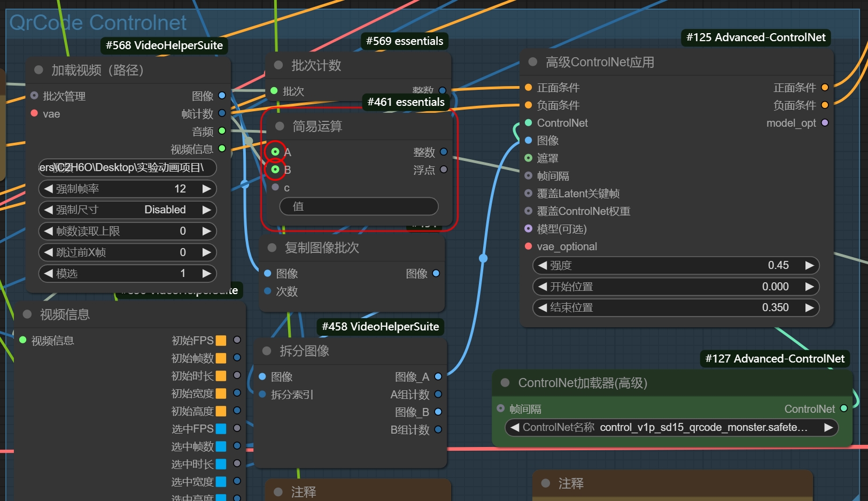Click the vae input dot on 加载视频 node
Viewport: 868px width, 501px height.
(x=35, y=113)
